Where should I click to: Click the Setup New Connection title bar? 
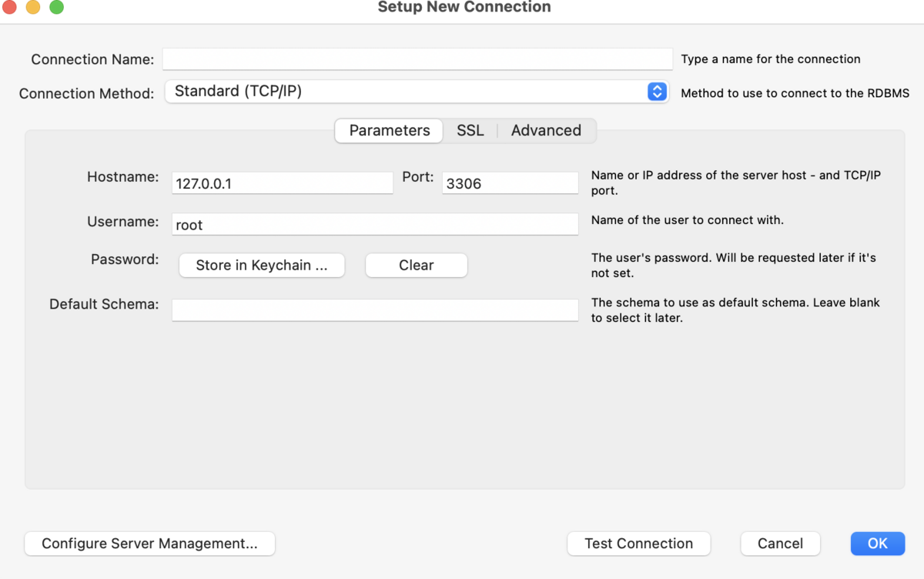[464, 8]
